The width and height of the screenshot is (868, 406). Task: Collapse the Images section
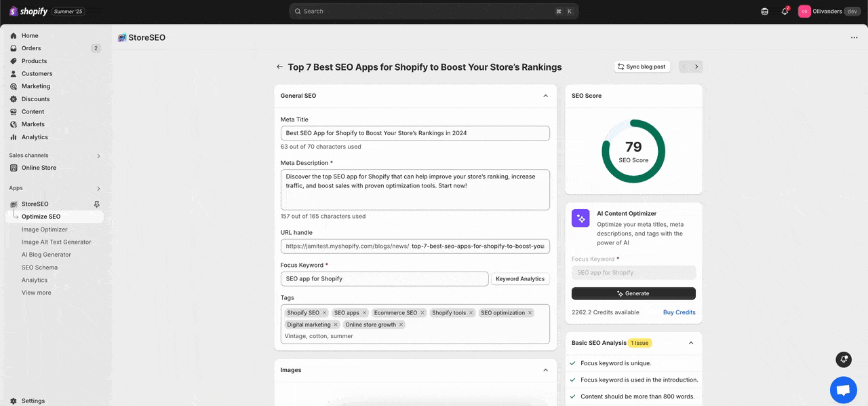545,370
